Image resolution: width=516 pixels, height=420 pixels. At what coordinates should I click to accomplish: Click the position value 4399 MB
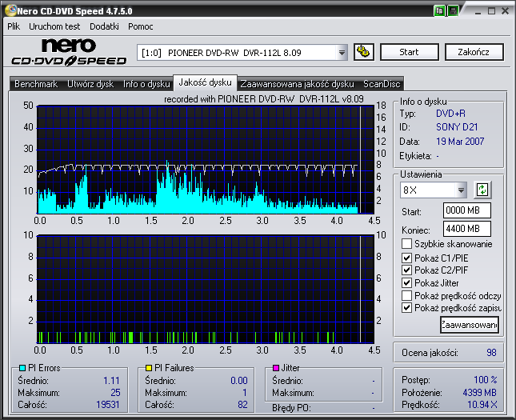click(x=479, y=392)
